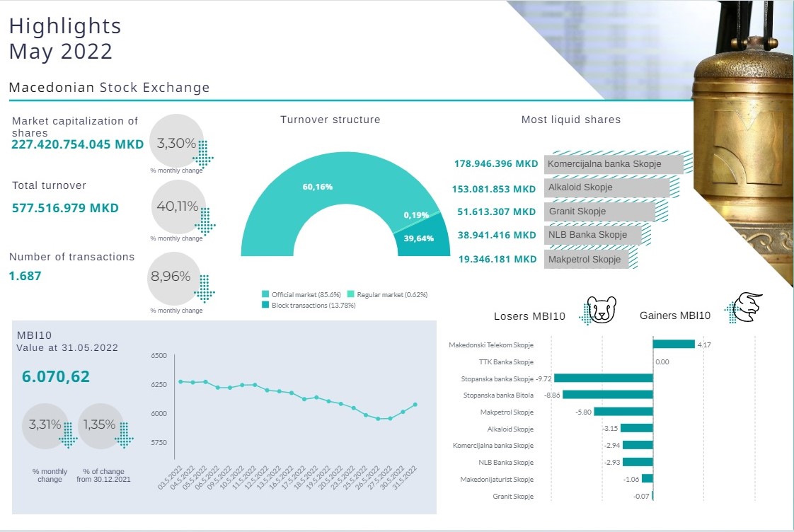This screenshot has height=532, width=794.
Task: Click the Stopanska banka Skopje -9.72 bar
Action: 603,378
